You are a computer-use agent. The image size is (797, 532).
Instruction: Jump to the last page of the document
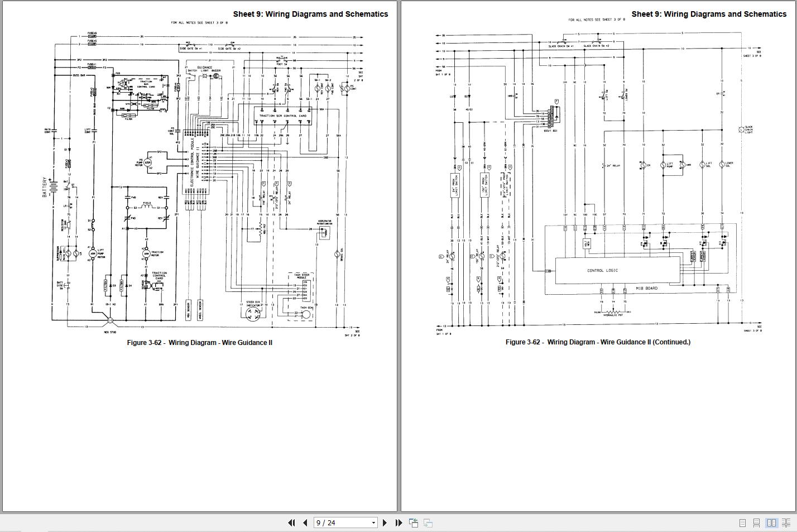coord(398,523)
